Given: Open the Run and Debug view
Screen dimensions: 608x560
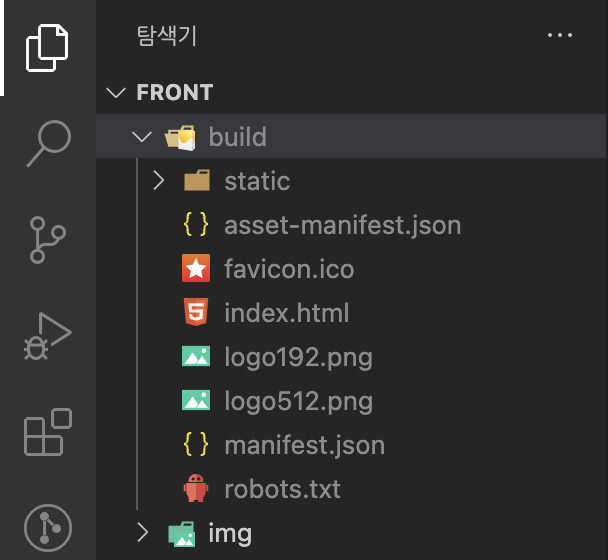Looking at the screenshot, I should pyautogui.click(x=47, y=336).
